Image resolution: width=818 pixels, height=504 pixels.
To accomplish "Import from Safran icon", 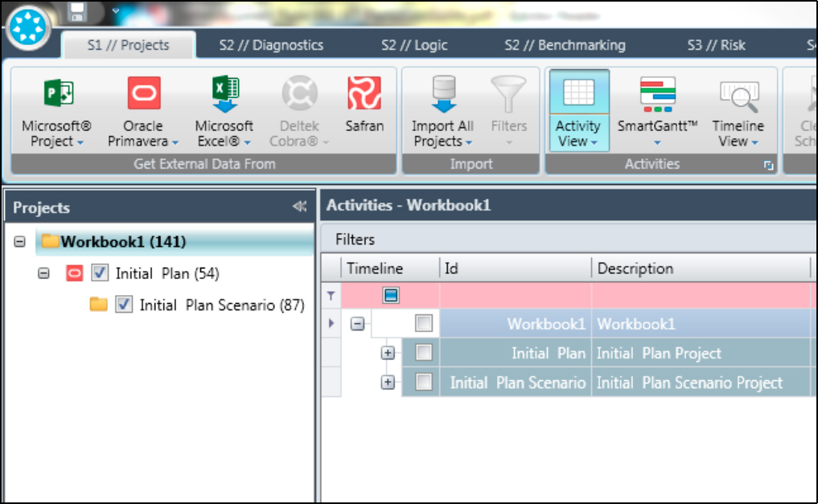I will [364, 93].
